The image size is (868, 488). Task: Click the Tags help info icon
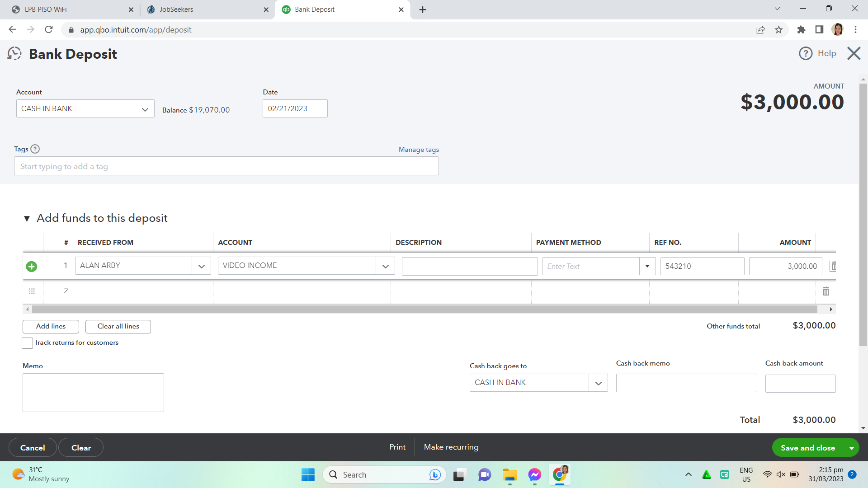tap(35, 149)
